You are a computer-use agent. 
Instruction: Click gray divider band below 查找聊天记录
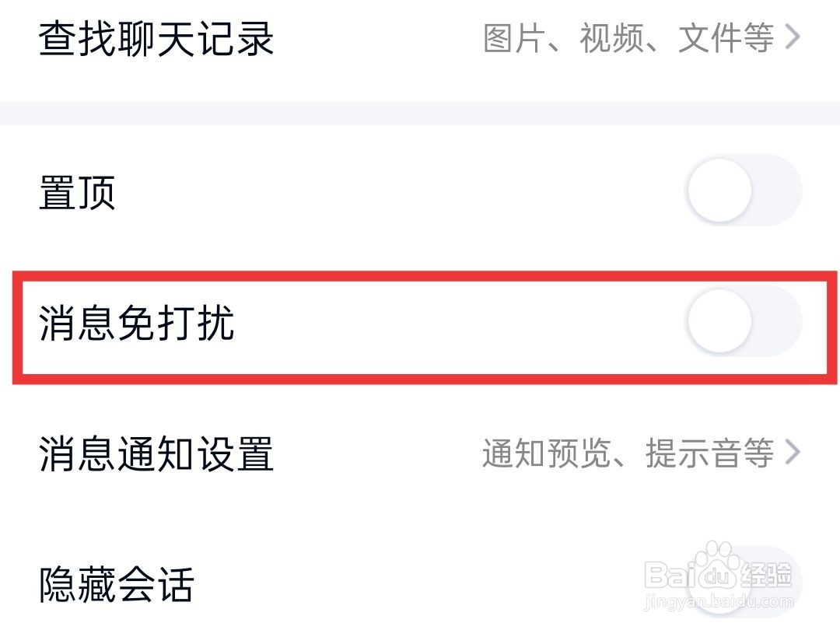[x=420, y=114]
